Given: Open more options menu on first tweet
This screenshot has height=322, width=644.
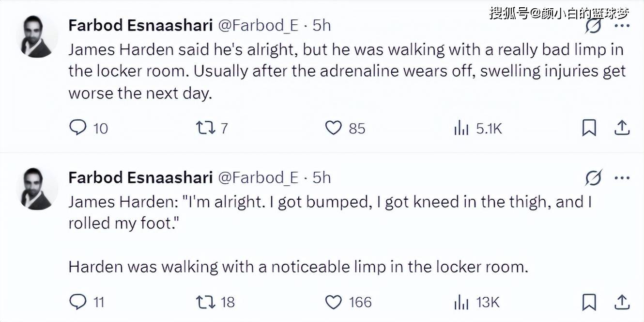Looking at the screenshot, I should coord(622,26).
